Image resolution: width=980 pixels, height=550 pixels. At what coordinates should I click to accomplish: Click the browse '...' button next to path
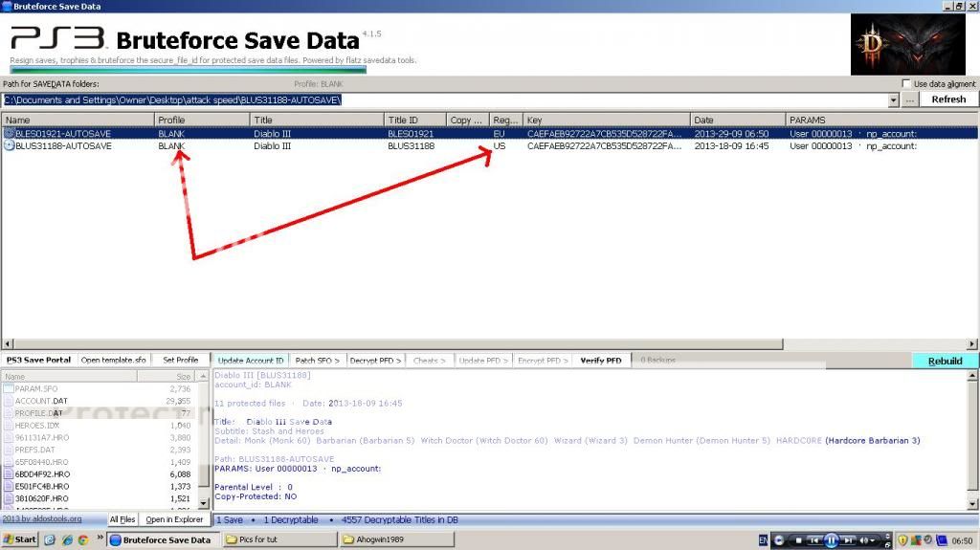tap(910, 99)
